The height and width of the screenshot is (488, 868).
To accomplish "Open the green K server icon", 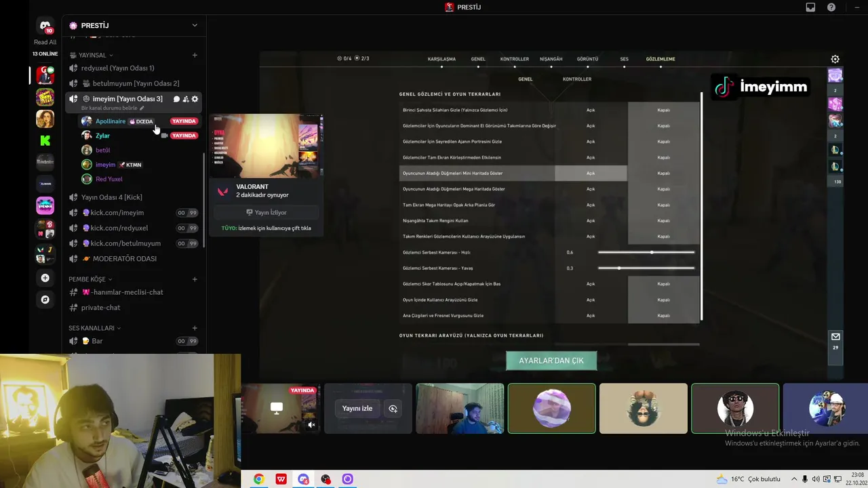I will (45, 140).
